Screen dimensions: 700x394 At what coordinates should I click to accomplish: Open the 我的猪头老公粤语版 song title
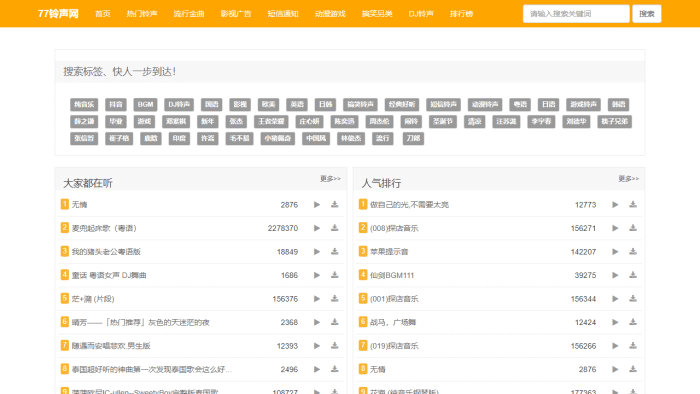pos(106,252)
